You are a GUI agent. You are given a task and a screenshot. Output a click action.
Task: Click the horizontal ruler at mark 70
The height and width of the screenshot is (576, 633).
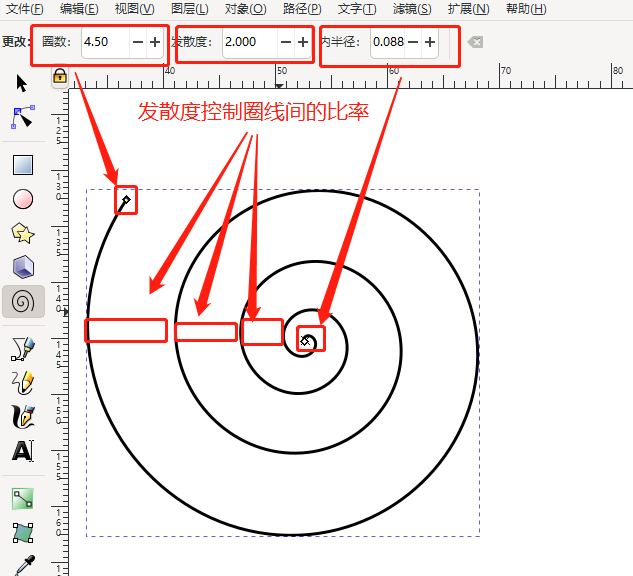(505, 71)
